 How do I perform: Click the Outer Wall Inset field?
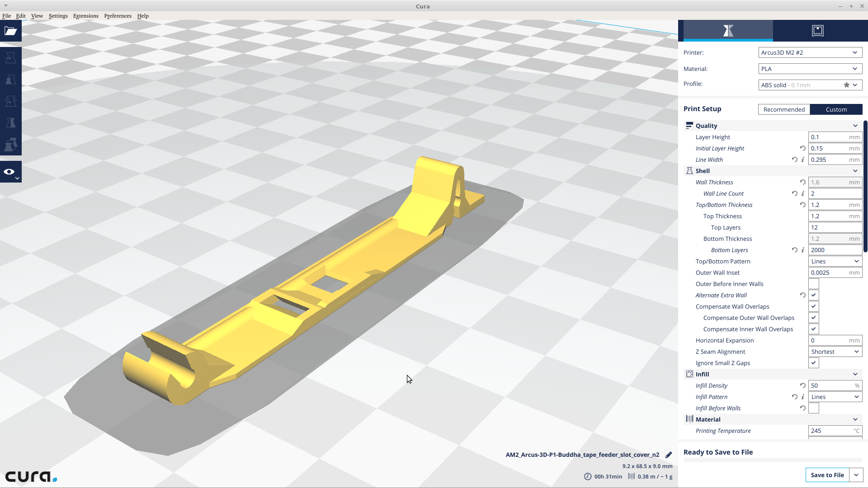835,272
